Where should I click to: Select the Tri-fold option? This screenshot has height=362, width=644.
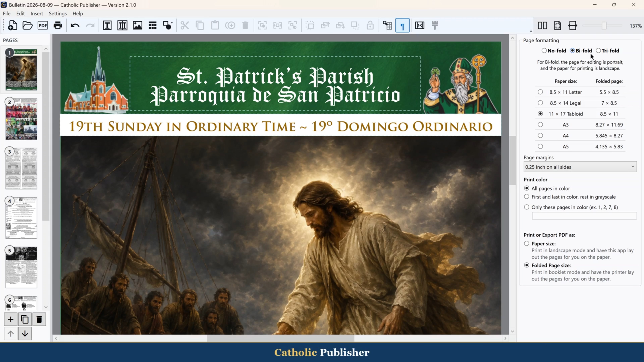(607, 51)
